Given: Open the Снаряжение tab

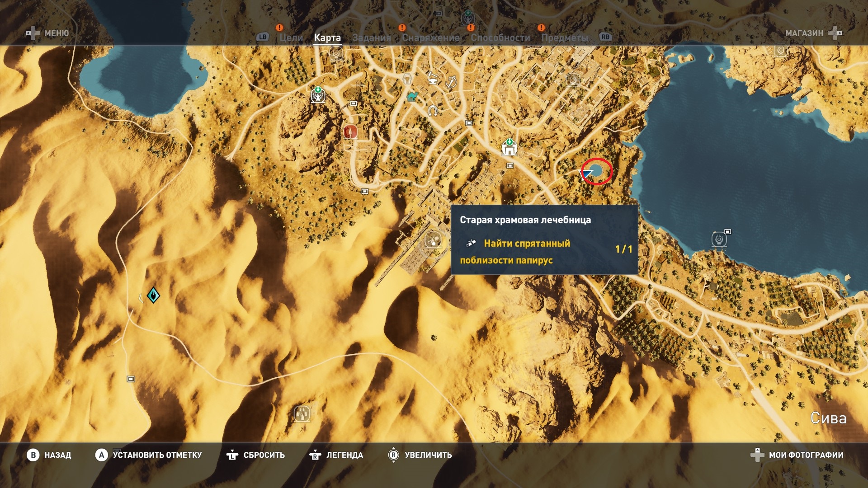Looking at the screenshot, I should point(431,38).
